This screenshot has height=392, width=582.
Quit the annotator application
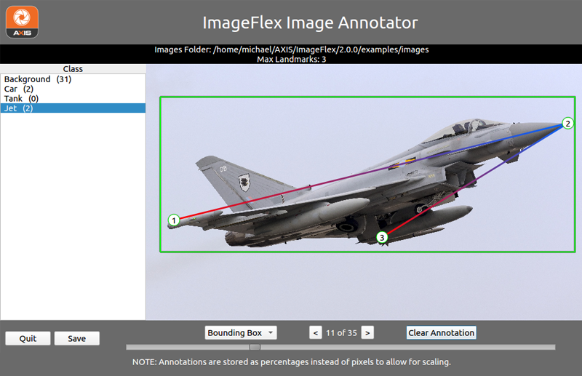[28, 338]
